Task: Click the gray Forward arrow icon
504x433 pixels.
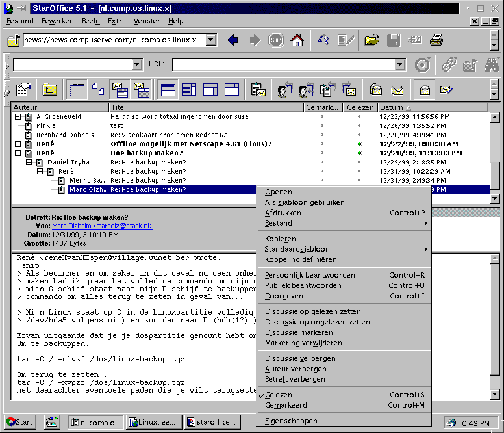Action: (255, 40)
